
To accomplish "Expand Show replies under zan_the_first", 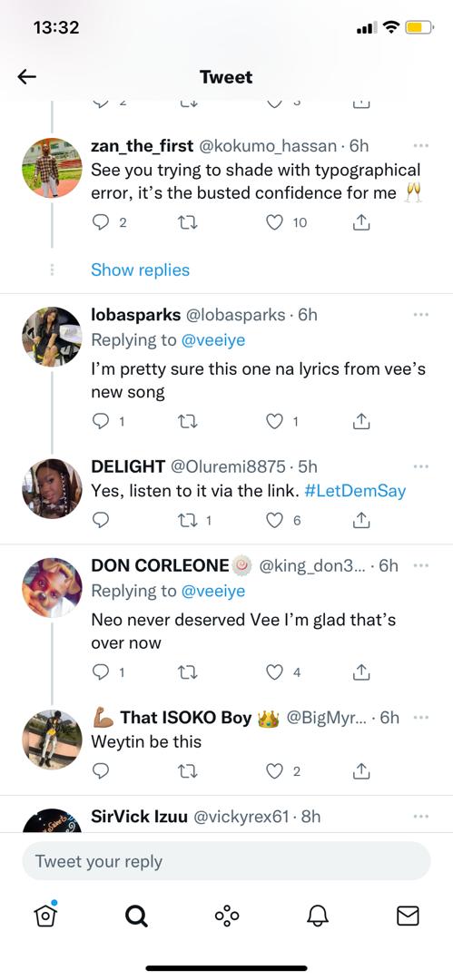I will tap(140, 270).
